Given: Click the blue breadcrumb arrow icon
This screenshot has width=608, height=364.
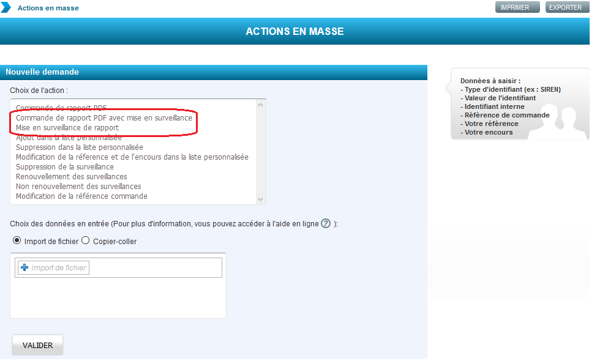Looking at the screenshot, I should click(6, 8).
